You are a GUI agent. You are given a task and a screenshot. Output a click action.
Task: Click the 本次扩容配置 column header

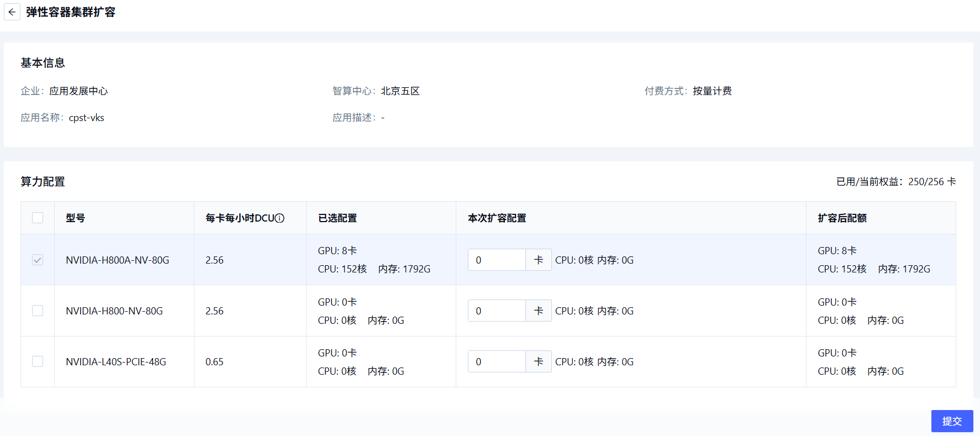(497, 218)
